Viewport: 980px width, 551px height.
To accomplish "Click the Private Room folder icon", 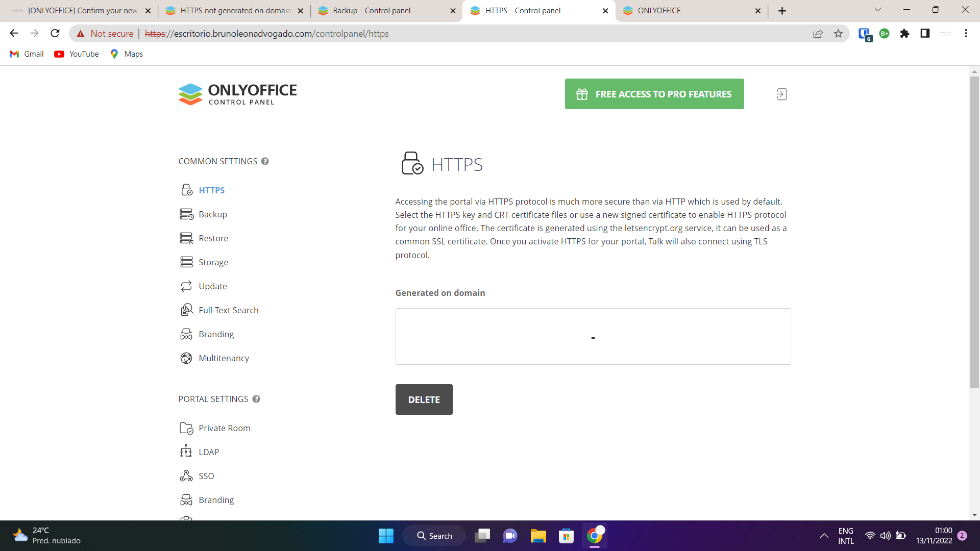I will coord(187,428).
